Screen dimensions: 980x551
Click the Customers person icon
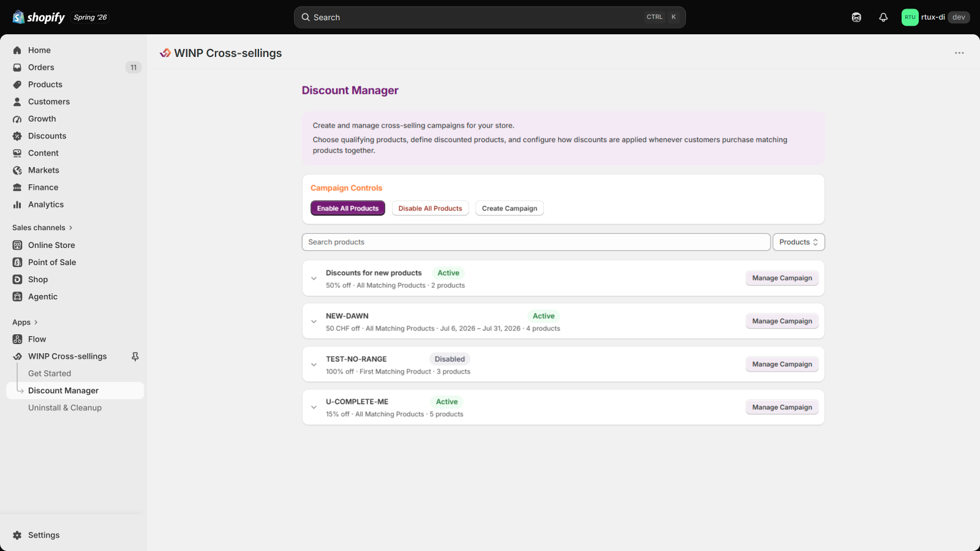pyautogui.click(x=17, y=102)
